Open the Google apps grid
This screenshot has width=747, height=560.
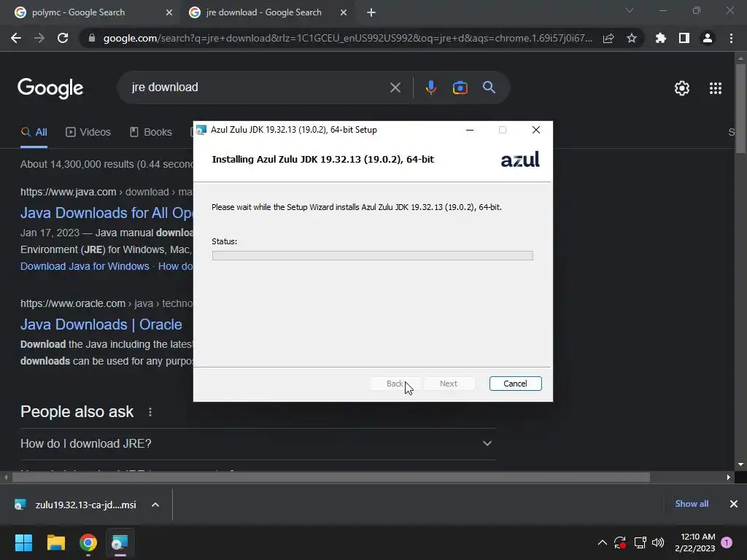[716, 88]
